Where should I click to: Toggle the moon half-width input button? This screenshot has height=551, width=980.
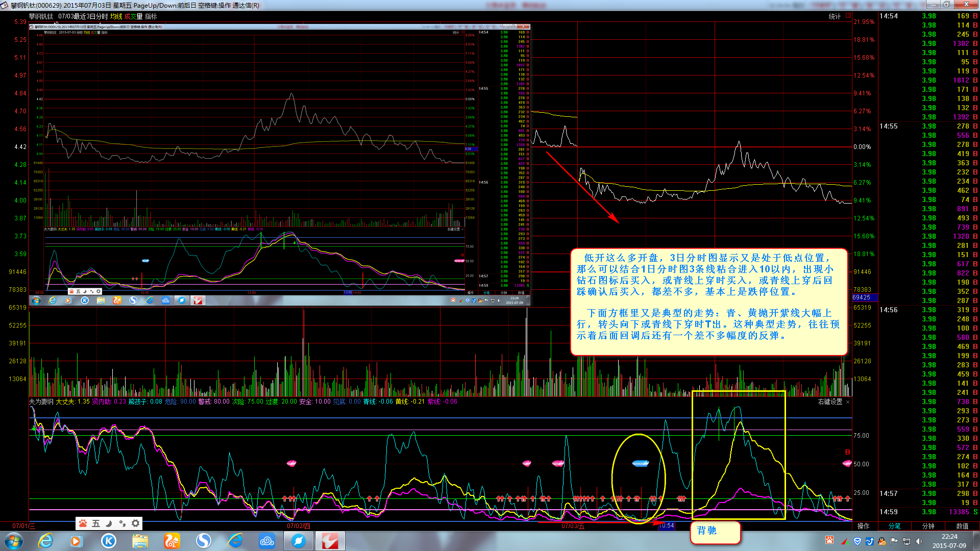coord(109,523)
